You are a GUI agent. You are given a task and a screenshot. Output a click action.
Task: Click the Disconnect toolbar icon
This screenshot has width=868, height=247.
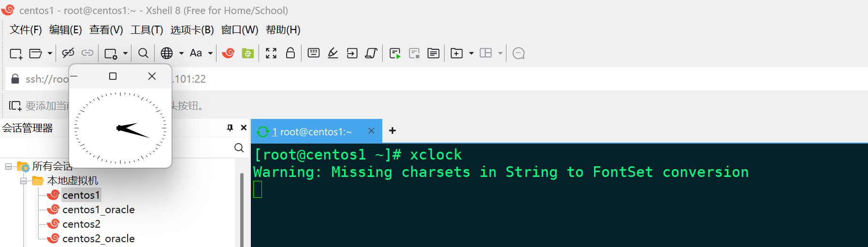[68, 53]
